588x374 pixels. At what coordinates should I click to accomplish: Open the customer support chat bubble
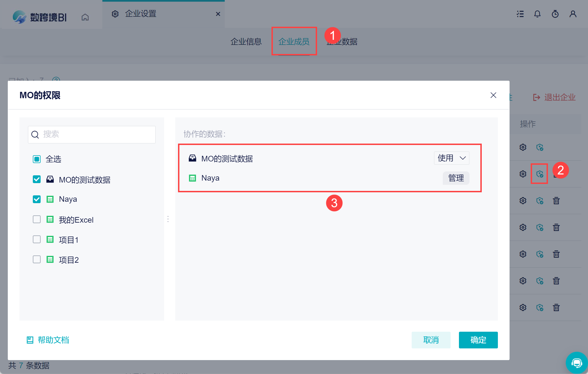(577, 363)
